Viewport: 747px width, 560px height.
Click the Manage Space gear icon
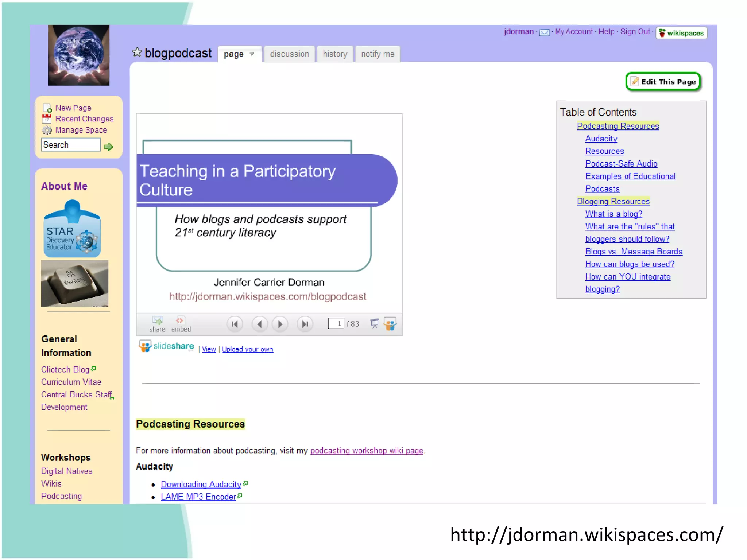coord(47,130)
